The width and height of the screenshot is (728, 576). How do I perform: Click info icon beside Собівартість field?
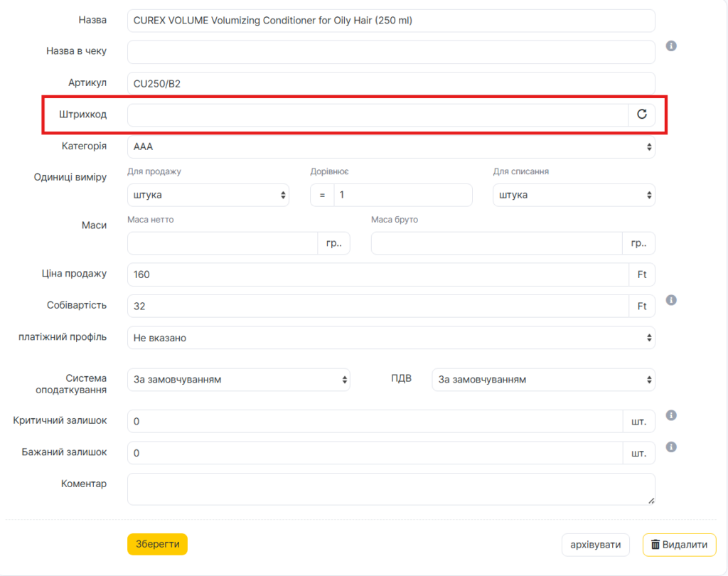[x=670, y=300]
